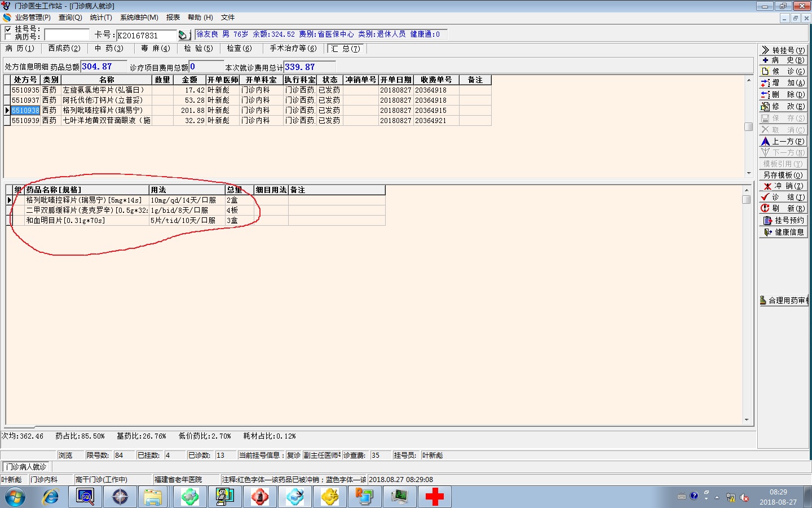
Task: Open the file explorer folder in taskbar
Action: point(153,497)
